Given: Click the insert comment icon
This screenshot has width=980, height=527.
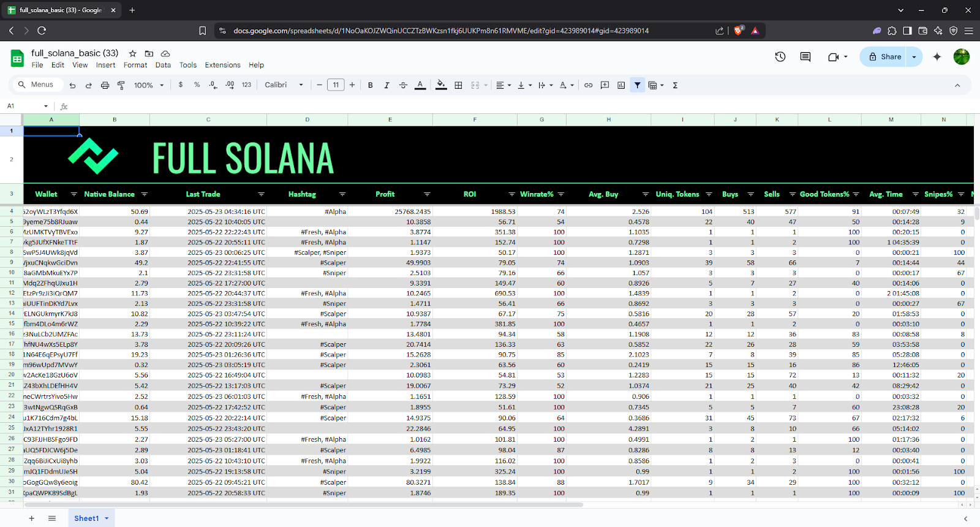Looking at the screenshot, I should [x=605, y=85].
